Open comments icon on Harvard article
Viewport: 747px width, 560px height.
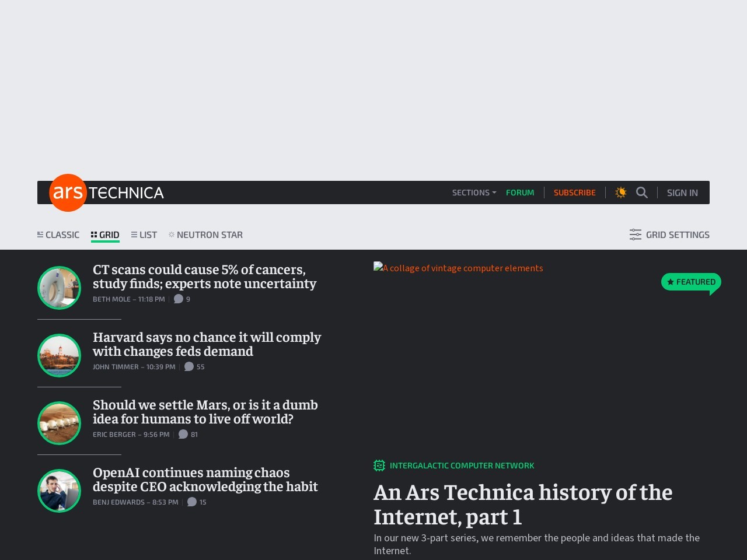coord(189,366)
